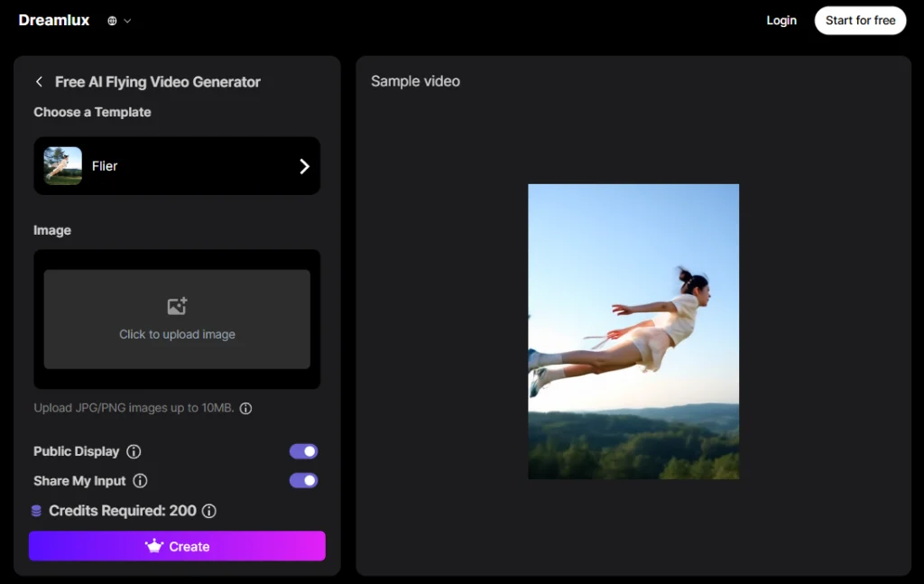Click the Public Display info icon
The image size is (924, 584).
click(134, 451)
